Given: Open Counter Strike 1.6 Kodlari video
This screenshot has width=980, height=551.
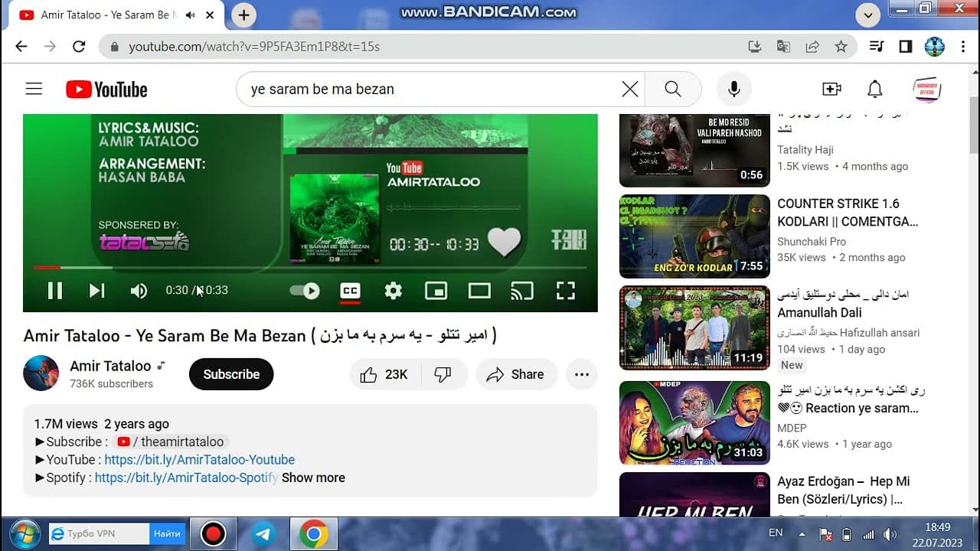Looking at the screenshot, I should (694, 236).
